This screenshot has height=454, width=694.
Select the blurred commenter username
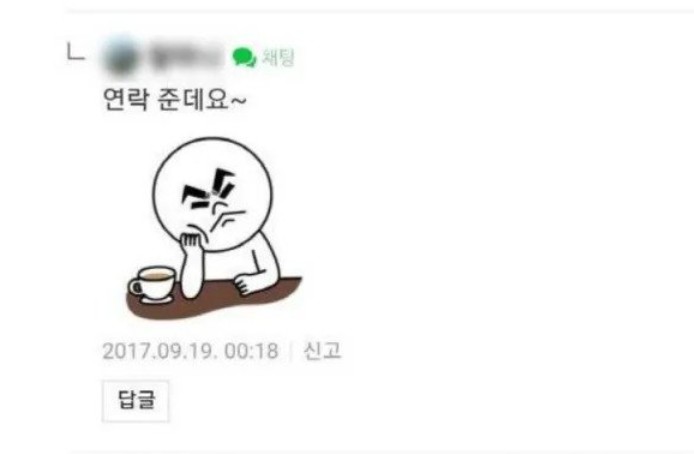click(186, 58)
